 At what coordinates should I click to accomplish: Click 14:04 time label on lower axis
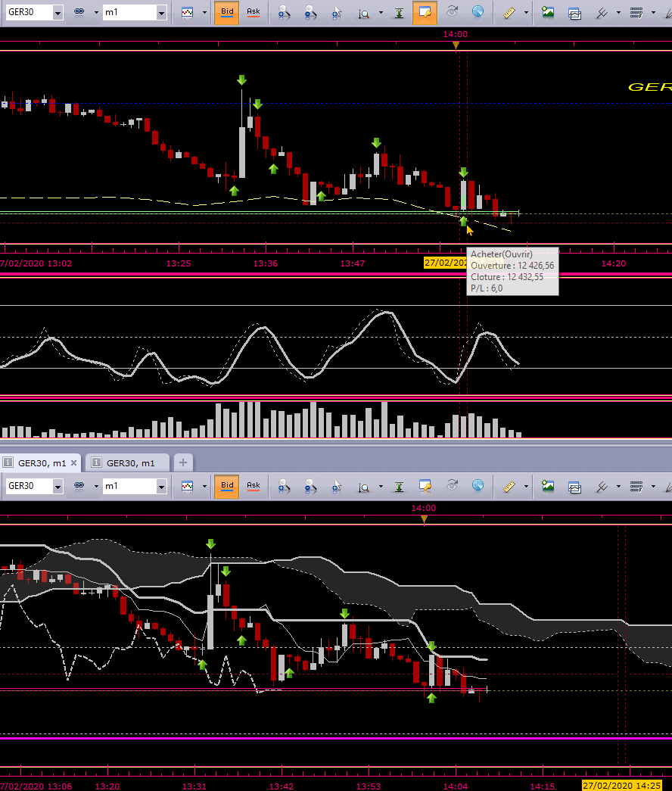(455, 786)
